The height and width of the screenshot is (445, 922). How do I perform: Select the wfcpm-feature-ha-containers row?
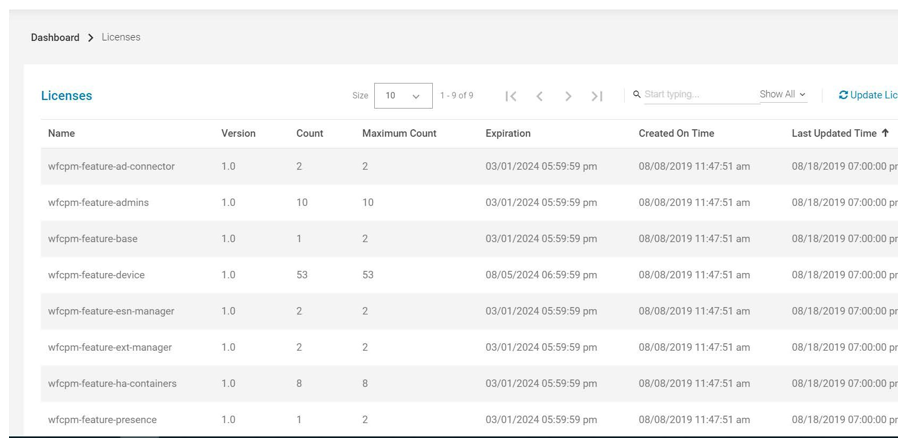pos(112,384)
